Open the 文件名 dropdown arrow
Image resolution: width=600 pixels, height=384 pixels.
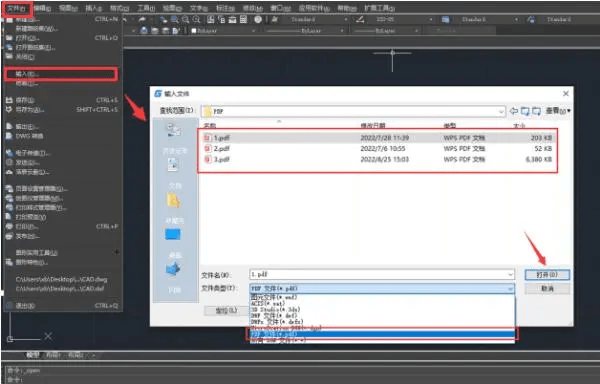point(510,275)
